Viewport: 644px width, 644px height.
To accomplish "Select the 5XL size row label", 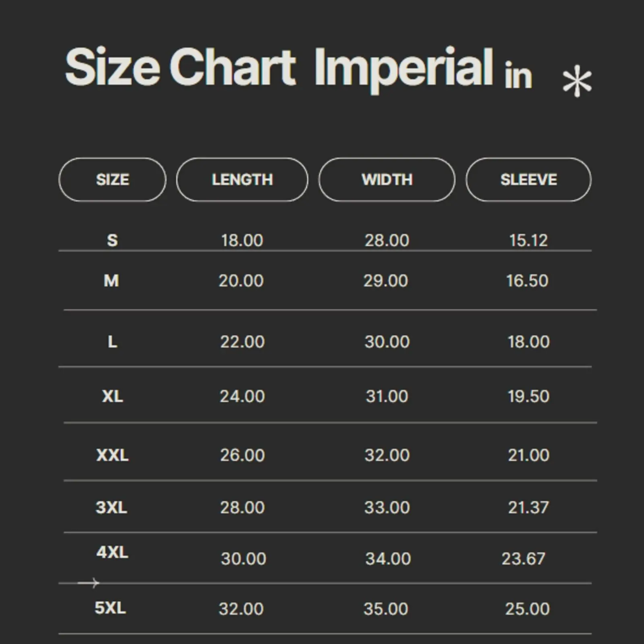I will [x=110, y=608].
